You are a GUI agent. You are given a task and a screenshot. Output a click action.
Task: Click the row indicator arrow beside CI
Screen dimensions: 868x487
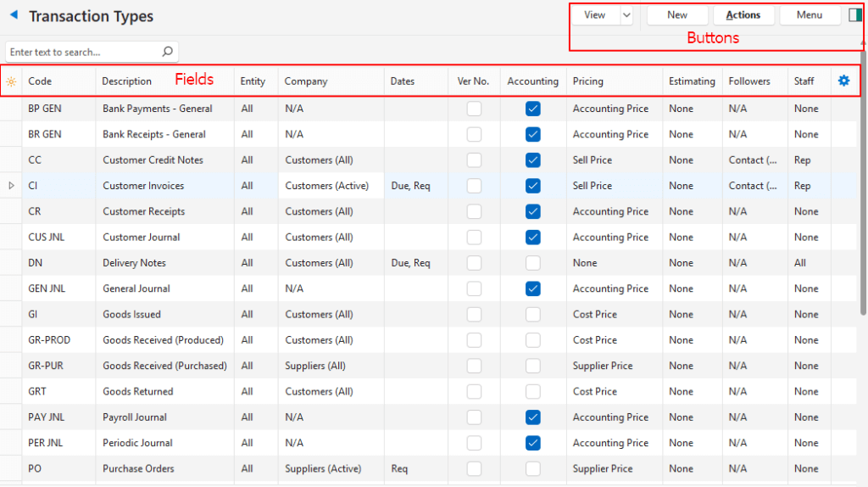click(x=11, y=185)
